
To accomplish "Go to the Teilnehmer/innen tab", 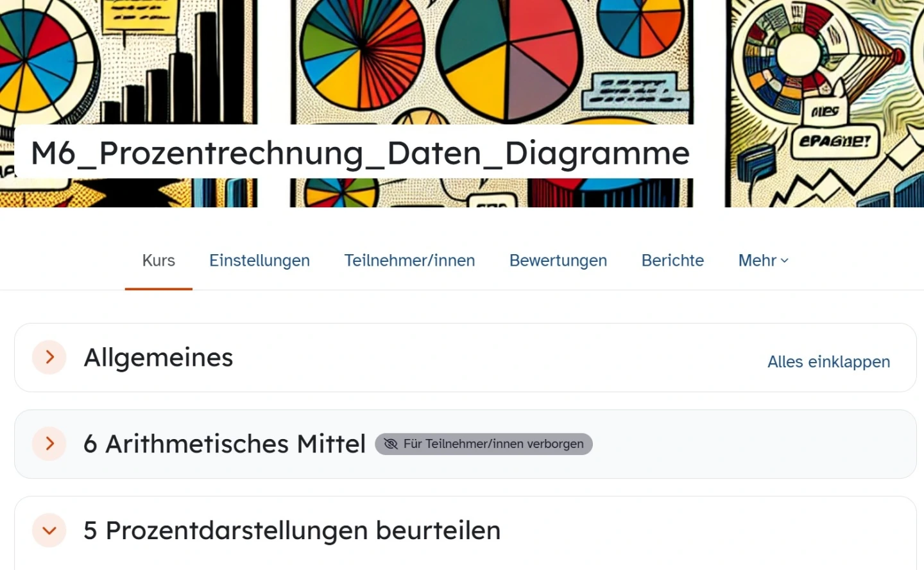I will [409, 261].
